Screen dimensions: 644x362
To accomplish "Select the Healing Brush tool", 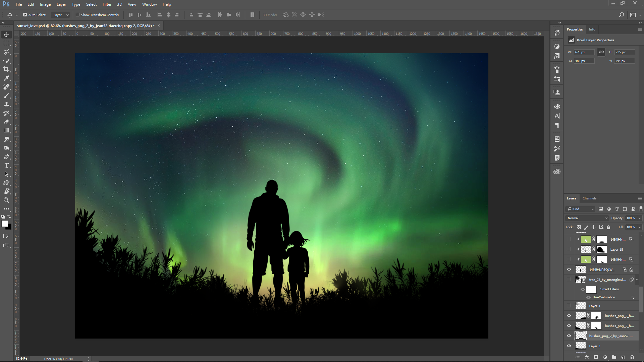I will (x=6, y=87).
